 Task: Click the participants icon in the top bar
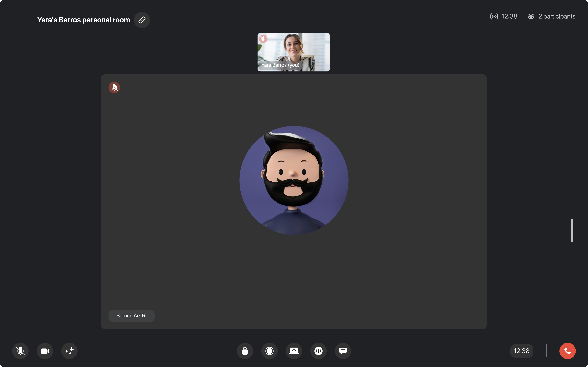[x=531, y=16]
